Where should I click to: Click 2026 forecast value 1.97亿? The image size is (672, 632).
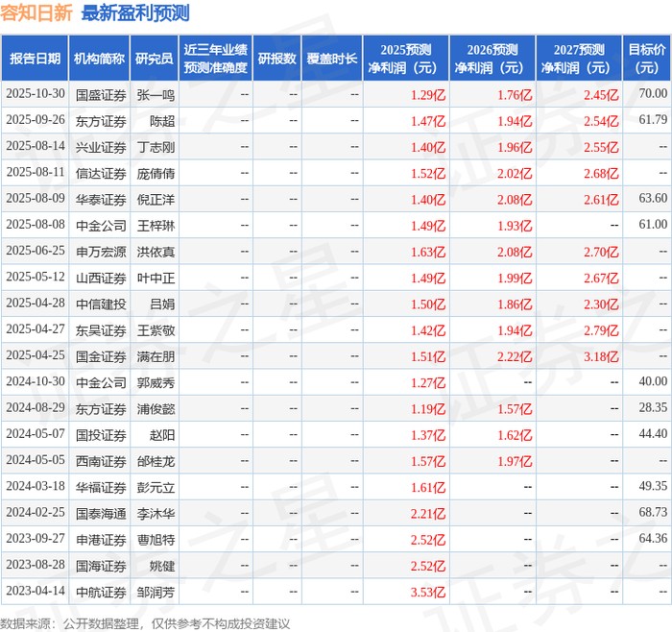pos(515,461)
